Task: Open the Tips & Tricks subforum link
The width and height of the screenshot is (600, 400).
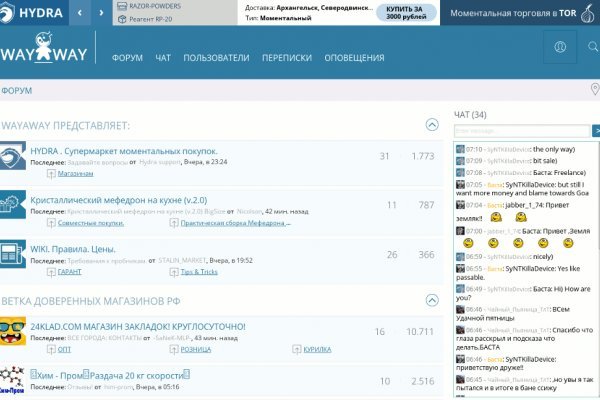Action: coord(198,271)
